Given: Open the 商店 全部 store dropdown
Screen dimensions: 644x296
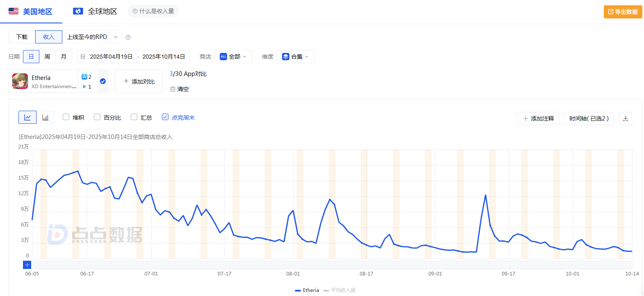Looking at the screenshot, I should pos(233,57).
